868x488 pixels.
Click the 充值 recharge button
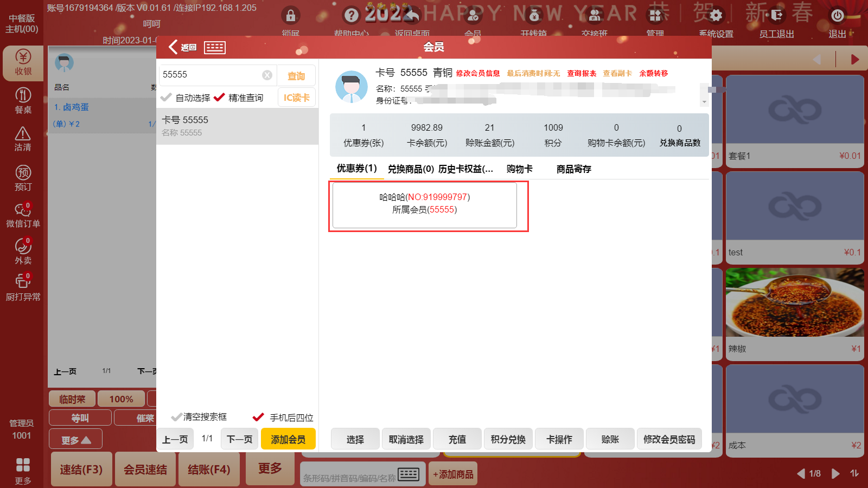(457, 439)
